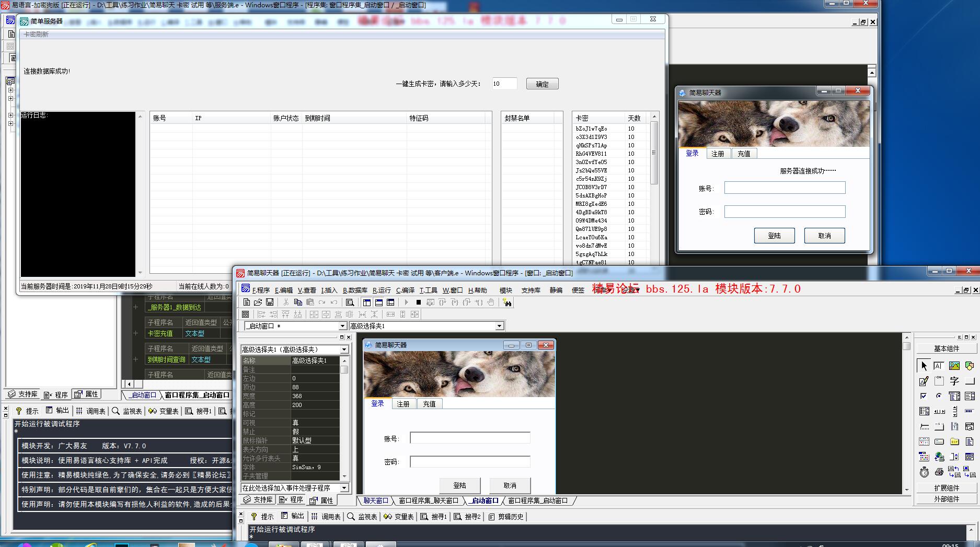Image resolution: width=980 pixels, height=547 pixels.
Task: Select the radio button component icon
Action: [x=939, y=396]
